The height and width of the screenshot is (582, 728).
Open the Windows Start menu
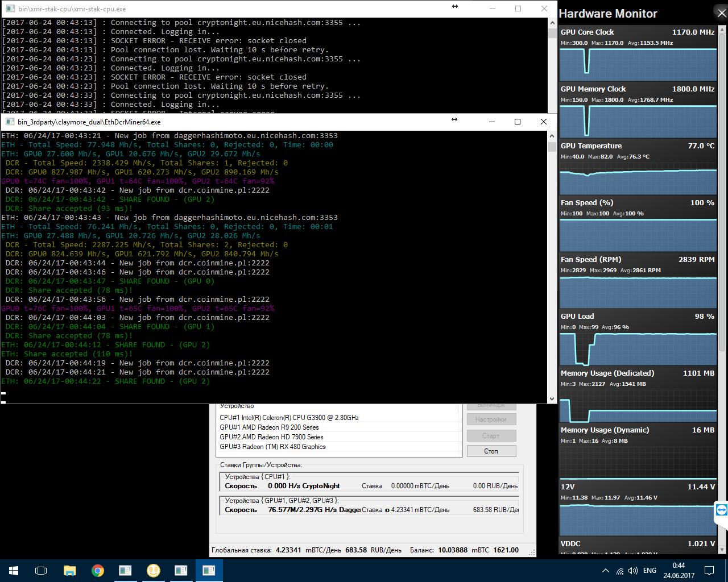click(14, 570)
